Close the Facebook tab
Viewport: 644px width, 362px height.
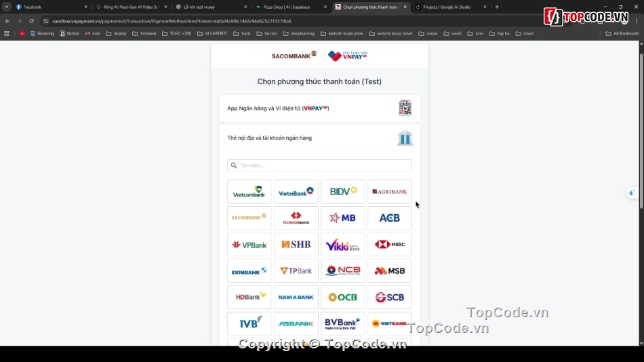[x=86, y=7]
